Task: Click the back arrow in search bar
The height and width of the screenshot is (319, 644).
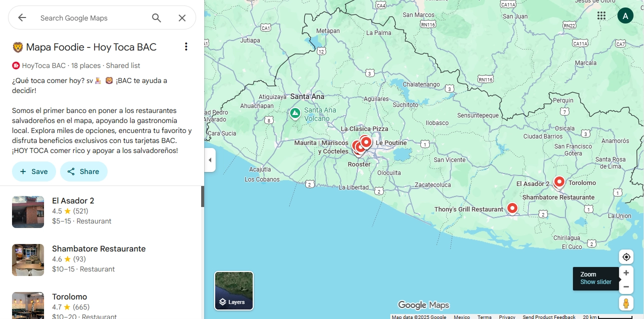Action: click(x=22, y=18)
